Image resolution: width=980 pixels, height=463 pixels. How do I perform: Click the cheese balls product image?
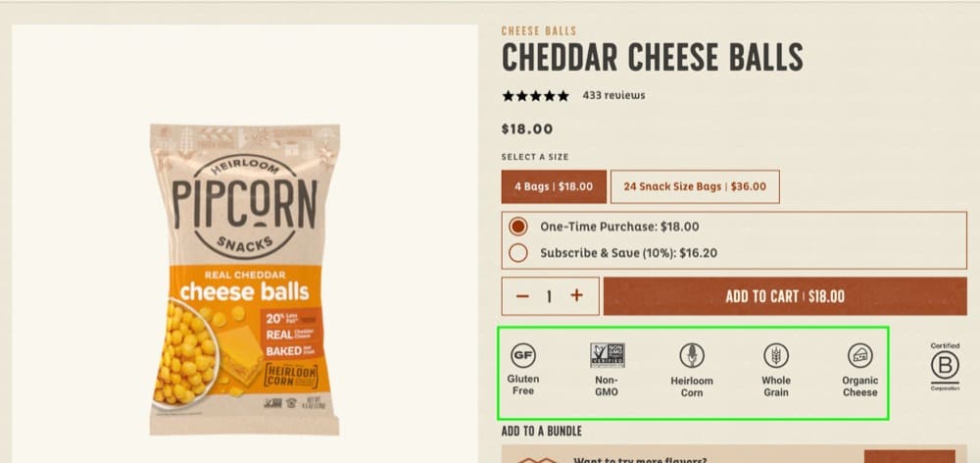[244, 279]
